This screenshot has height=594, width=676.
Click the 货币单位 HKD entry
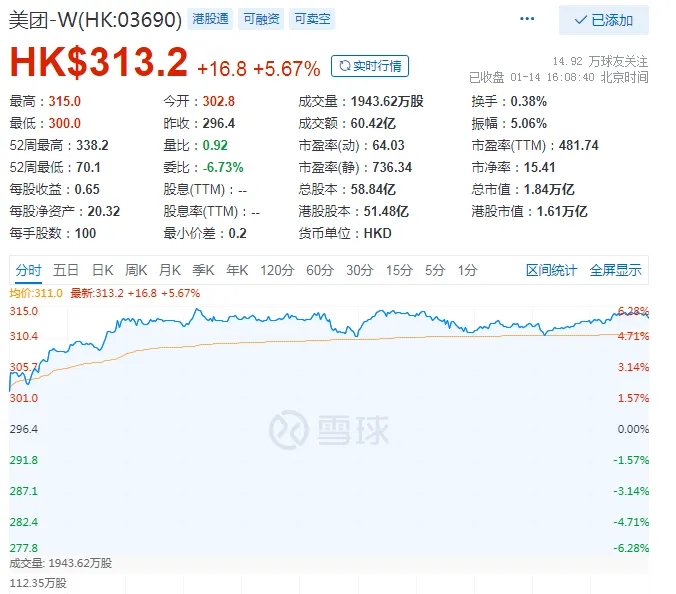(345, 233)
